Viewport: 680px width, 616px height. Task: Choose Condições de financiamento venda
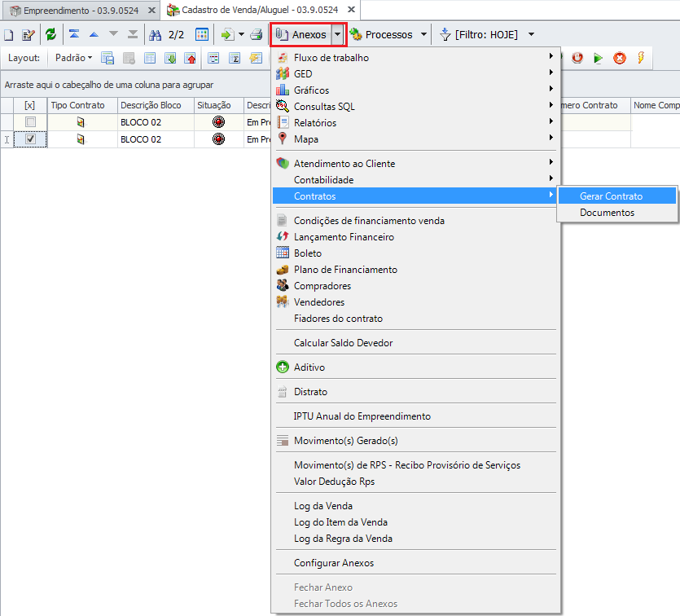(415, 221)
